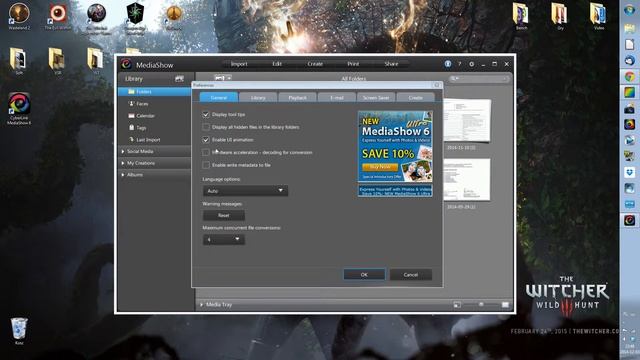The width and height of the screenshot is (640, 360).
Task: Open CyberLink MediaShow 6 desktop shortcut
Action: pos(19,109)
